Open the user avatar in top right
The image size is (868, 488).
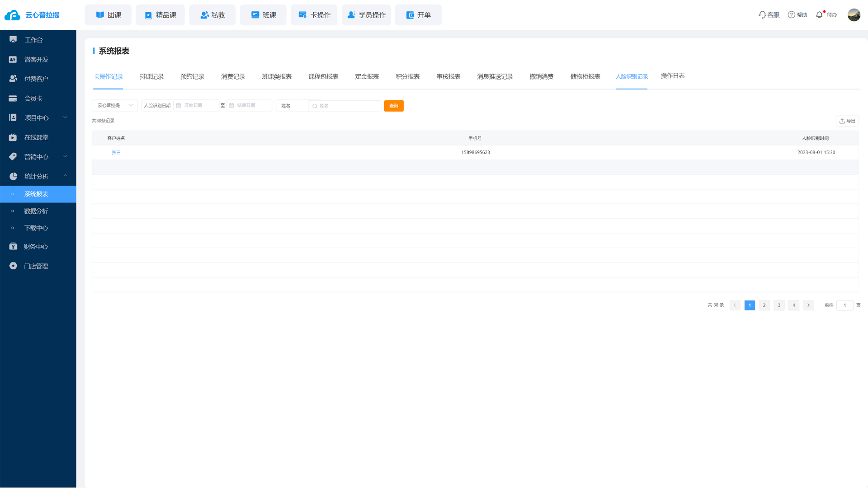(x=854, y=15)
